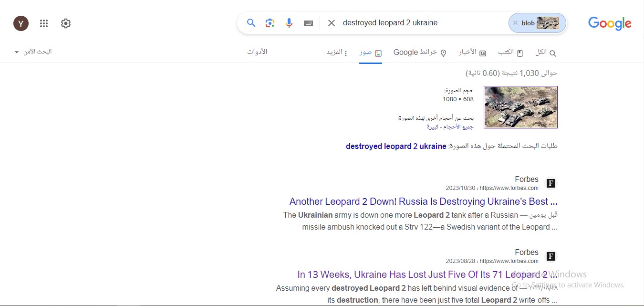Open the on-screen keyboard icon

point(309,23)
